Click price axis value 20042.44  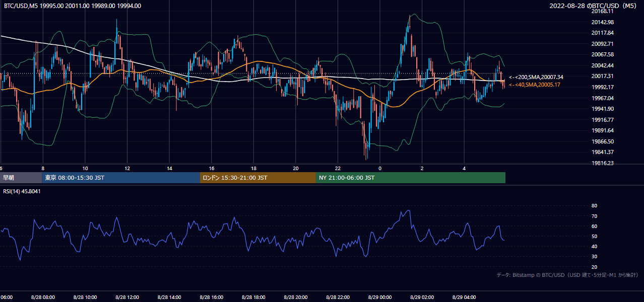(603, 65)
